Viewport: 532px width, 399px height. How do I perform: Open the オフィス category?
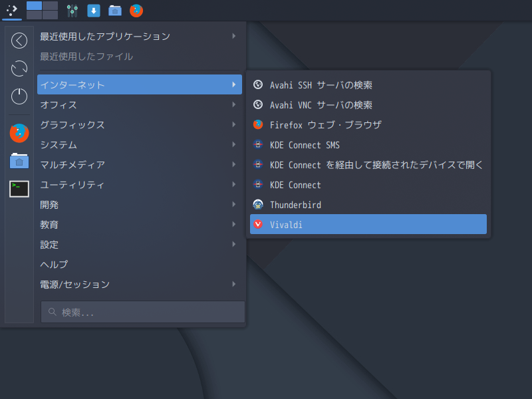140,104
